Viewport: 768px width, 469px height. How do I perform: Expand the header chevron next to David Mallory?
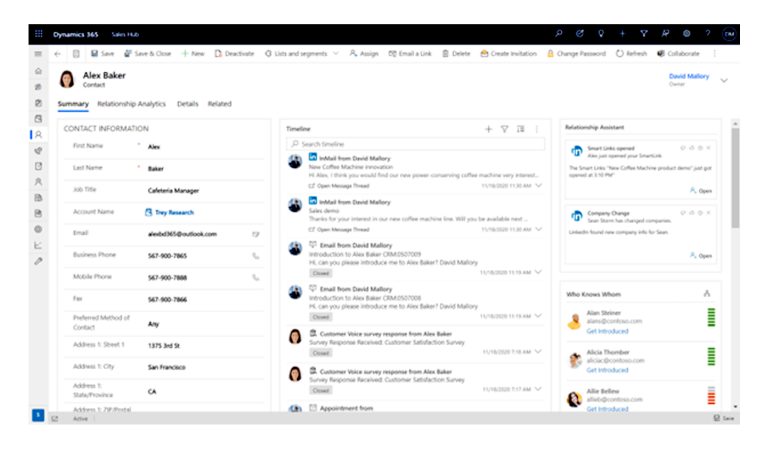(724, 80)
